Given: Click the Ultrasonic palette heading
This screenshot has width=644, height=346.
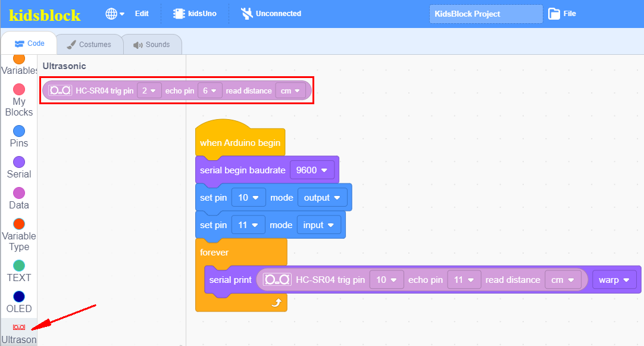Looking at the screenshot, I should pos(64,66).
